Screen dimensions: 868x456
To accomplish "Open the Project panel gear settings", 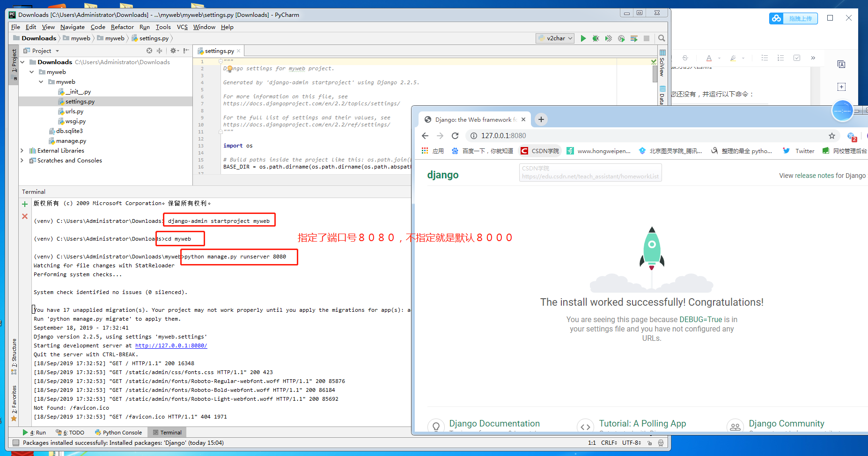I will click(174, 51).
